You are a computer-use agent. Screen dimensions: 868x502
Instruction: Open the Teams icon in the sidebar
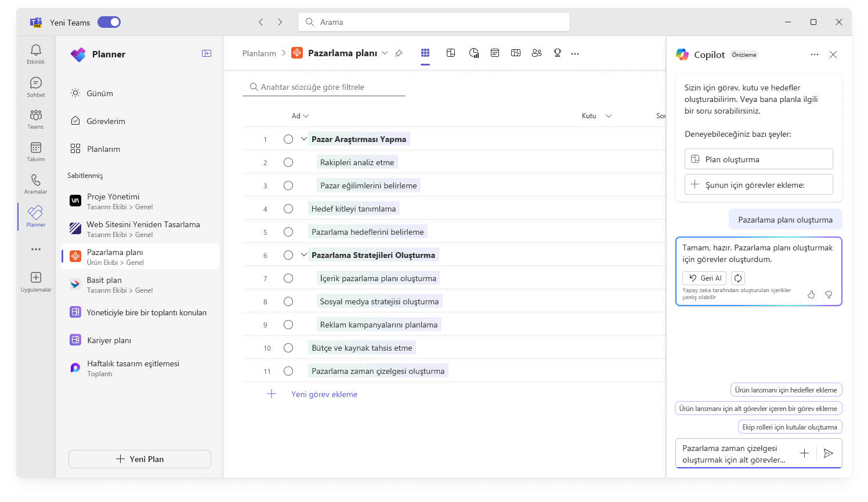(x=36, y=119)
